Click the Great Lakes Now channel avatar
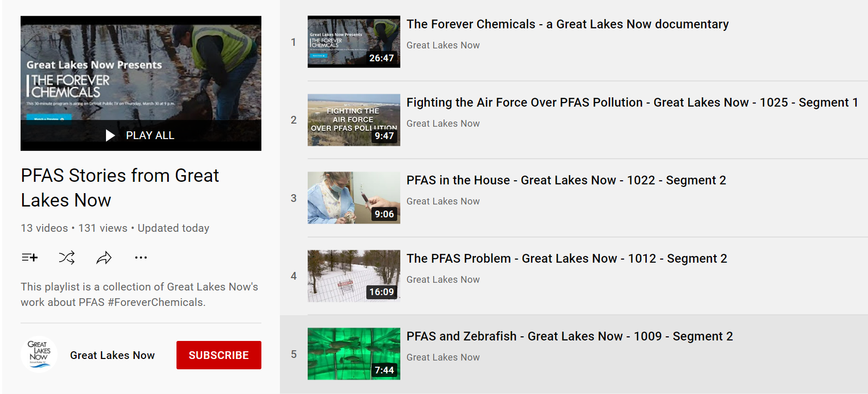This screenshot has height=394, width=868. pos(39,354)
